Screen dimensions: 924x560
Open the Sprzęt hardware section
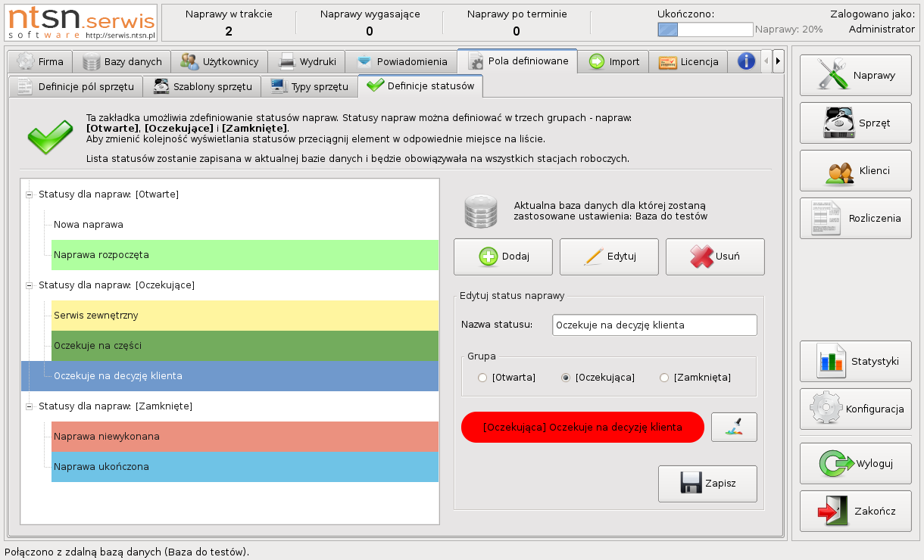[x=855, y=123]
